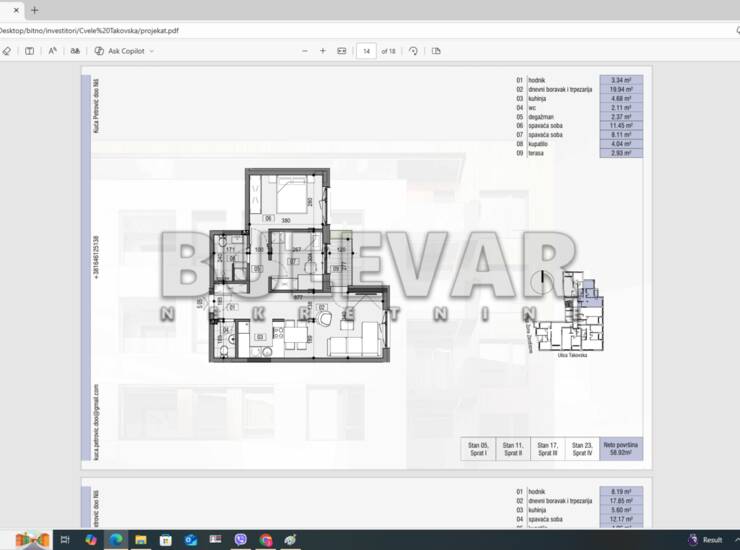Open Microsoft Edge from the taskbar
Screen dimensions: 740x550
click(116, 540)
